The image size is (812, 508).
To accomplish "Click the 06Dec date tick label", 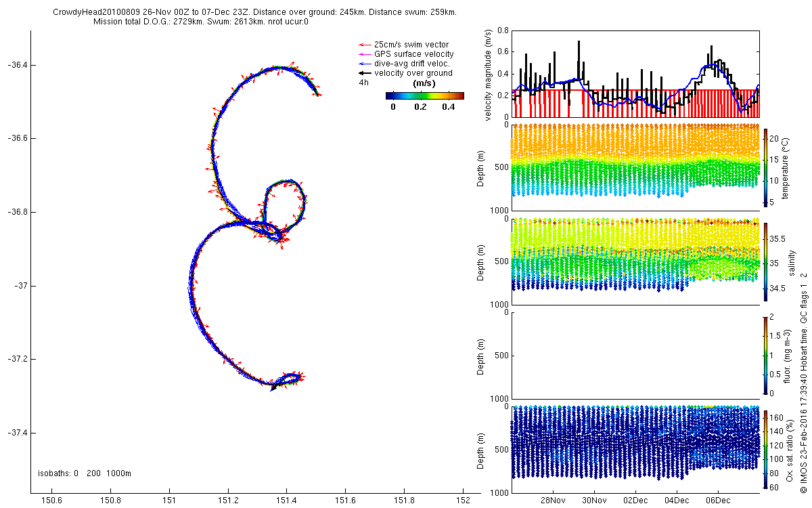I will [718, 501].
